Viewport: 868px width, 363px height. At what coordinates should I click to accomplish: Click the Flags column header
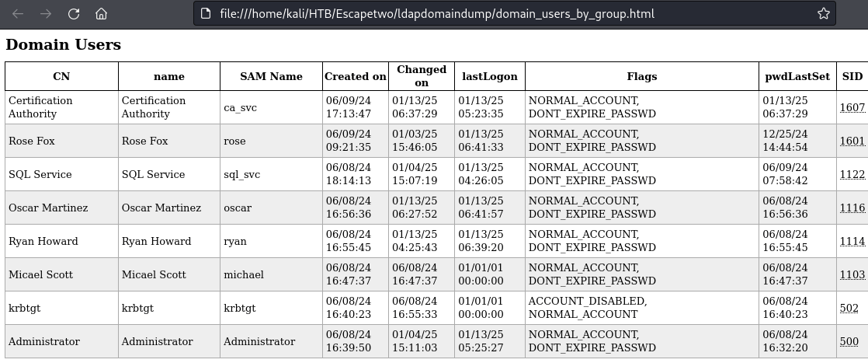[642, 76]
